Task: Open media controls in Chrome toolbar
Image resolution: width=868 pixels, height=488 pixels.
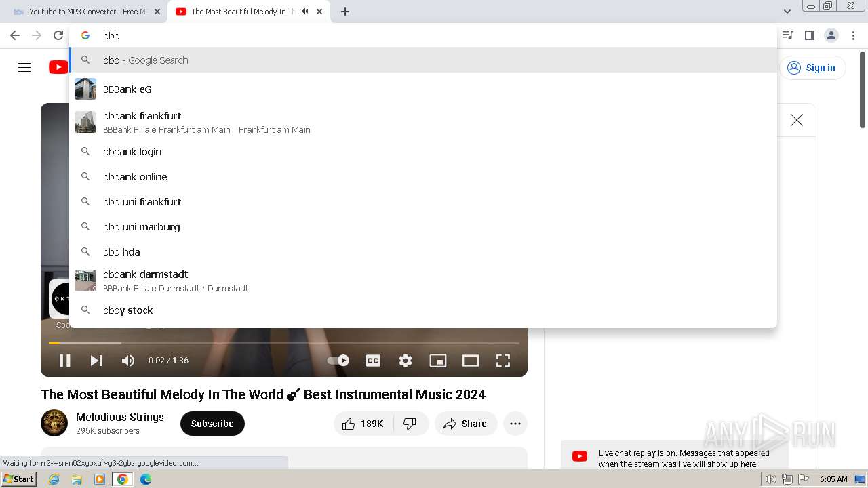Action: 788,35
